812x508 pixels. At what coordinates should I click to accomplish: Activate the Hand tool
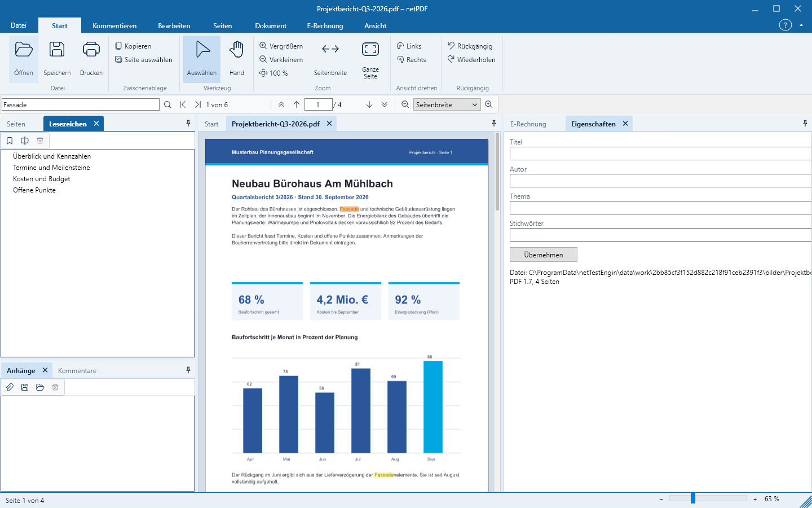[237, 58]
